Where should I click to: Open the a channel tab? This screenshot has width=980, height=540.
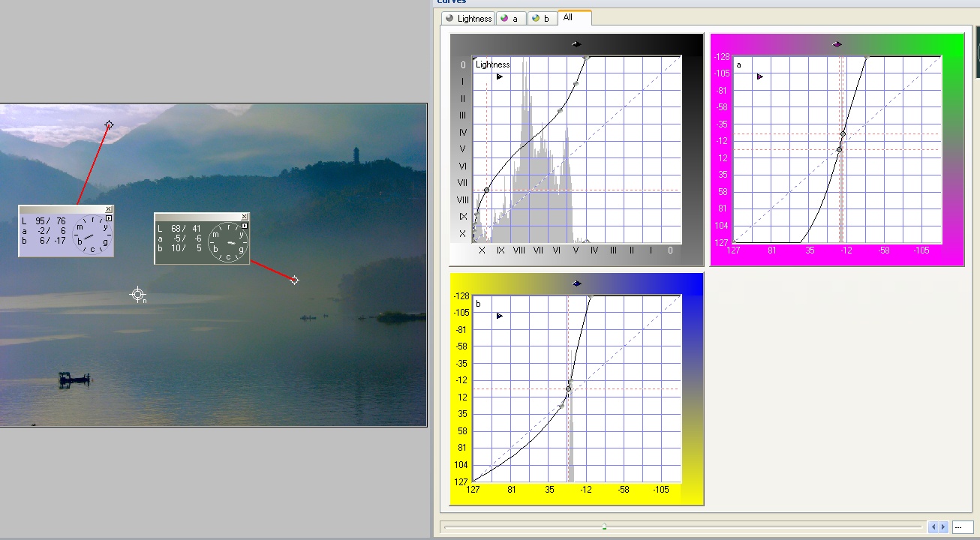click(510, 18)
